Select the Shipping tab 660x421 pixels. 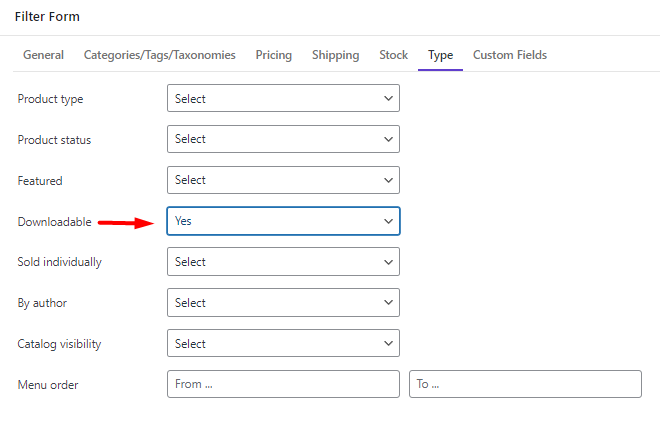pos(335,55)
